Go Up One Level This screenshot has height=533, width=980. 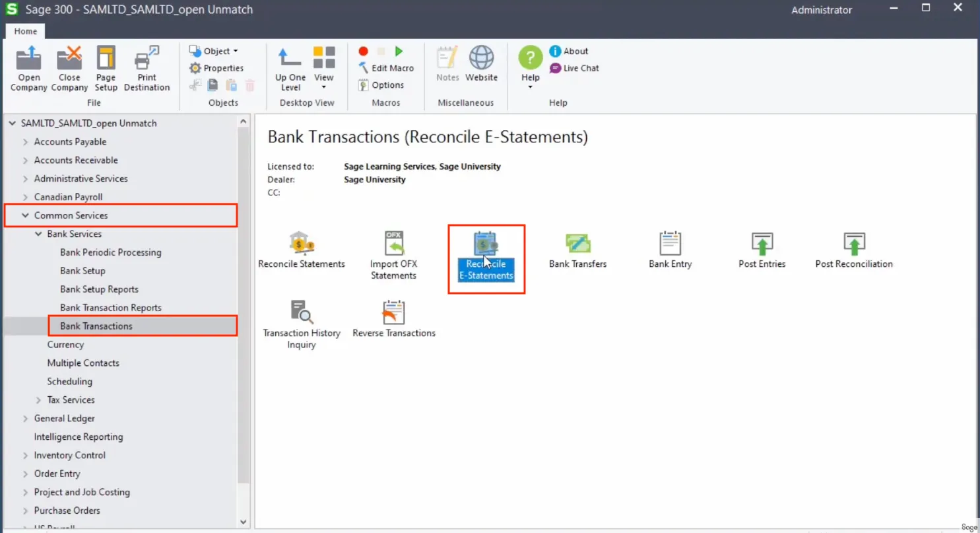(290, 69)
